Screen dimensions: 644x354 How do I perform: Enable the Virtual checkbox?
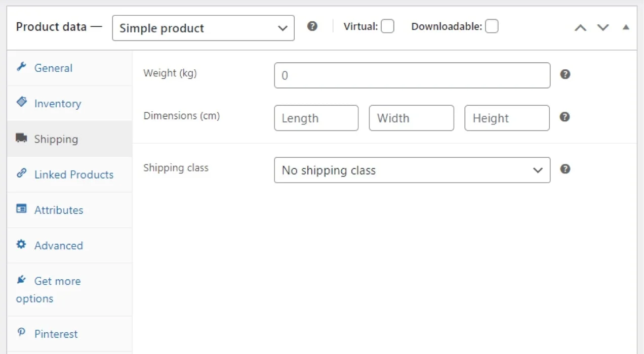point(387,26)
